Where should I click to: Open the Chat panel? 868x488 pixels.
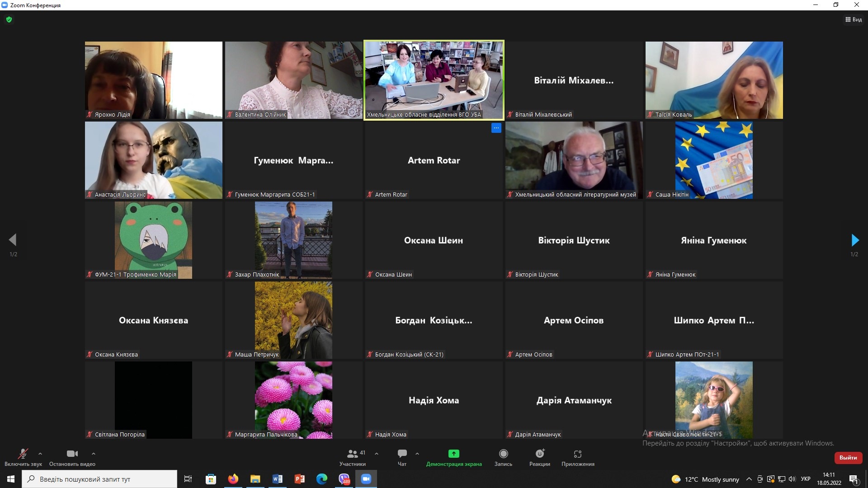pyautogui.click(x=402, y=457)
